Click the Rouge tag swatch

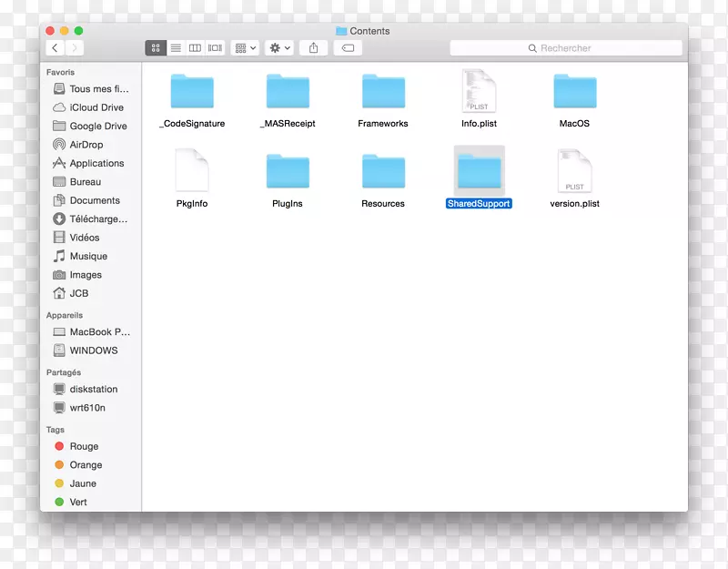click(59, 446)
